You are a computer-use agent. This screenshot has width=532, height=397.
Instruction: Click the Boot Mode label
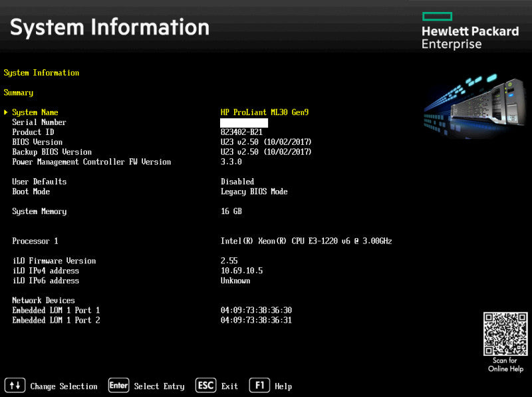[x=31, y=192]
